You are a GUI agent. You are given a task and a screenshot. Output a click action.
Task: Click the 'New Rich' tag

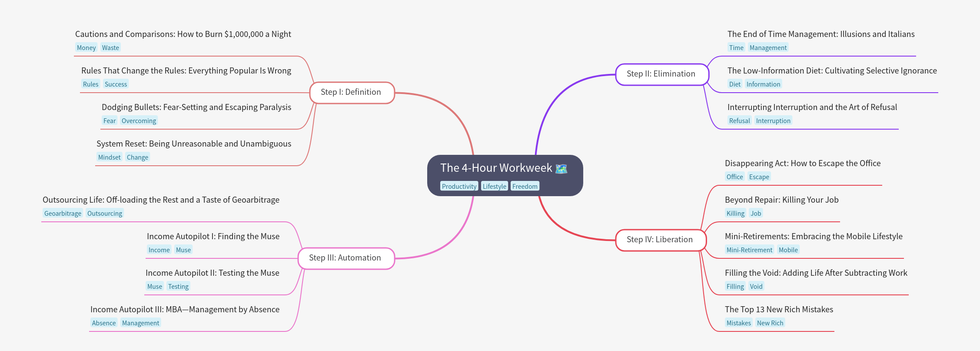tap(770, 323)
